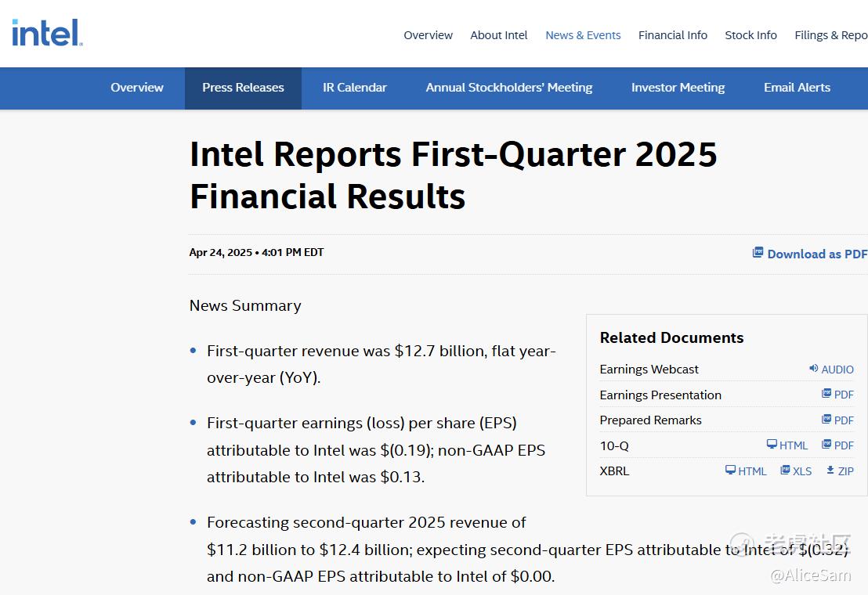The image size is (868, 595).
Task: Click the Prepared Remarks PDF icon
Action: [826, 420]
